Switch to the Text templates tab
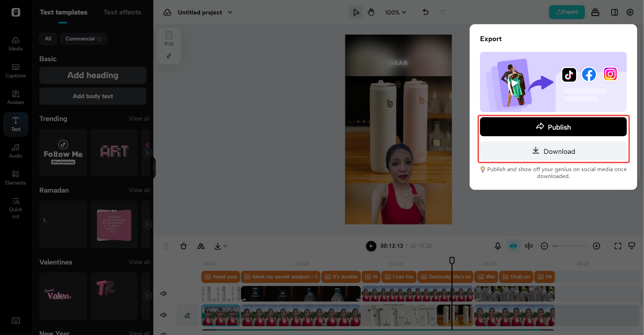This screenshot has height=335, width=644. pos(63,12)
